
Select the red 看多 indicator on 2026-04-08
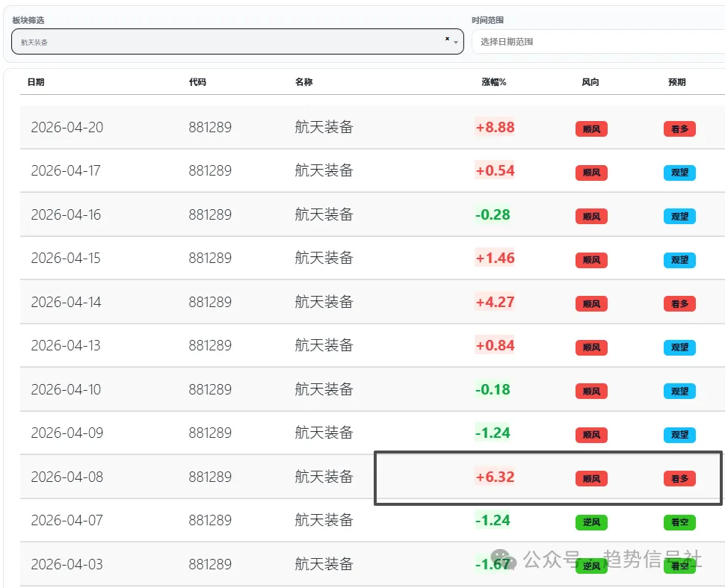[679, 478]
